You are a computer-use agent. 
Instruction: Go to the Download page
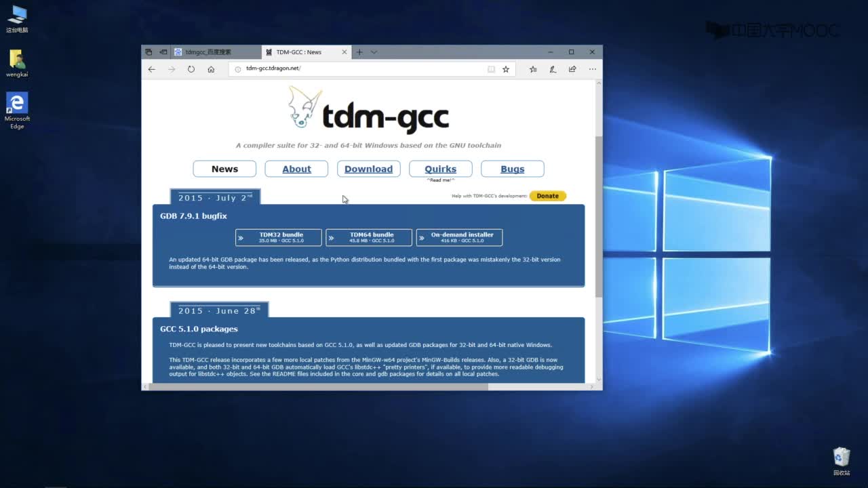(368, 169)
